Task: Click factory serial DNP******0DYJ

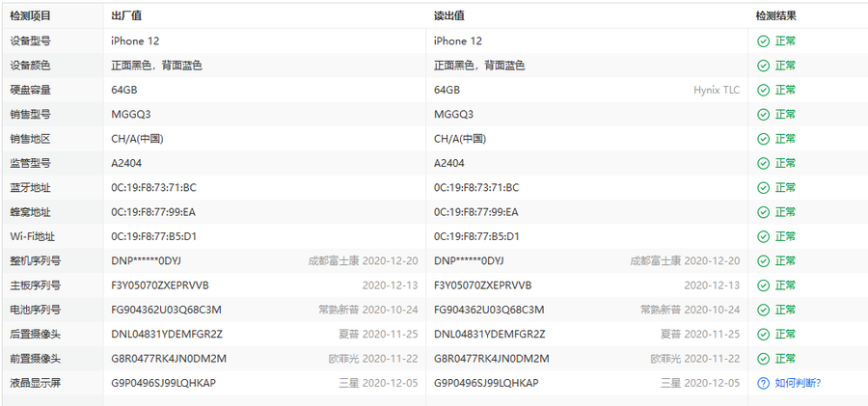Action: point(147,261)
